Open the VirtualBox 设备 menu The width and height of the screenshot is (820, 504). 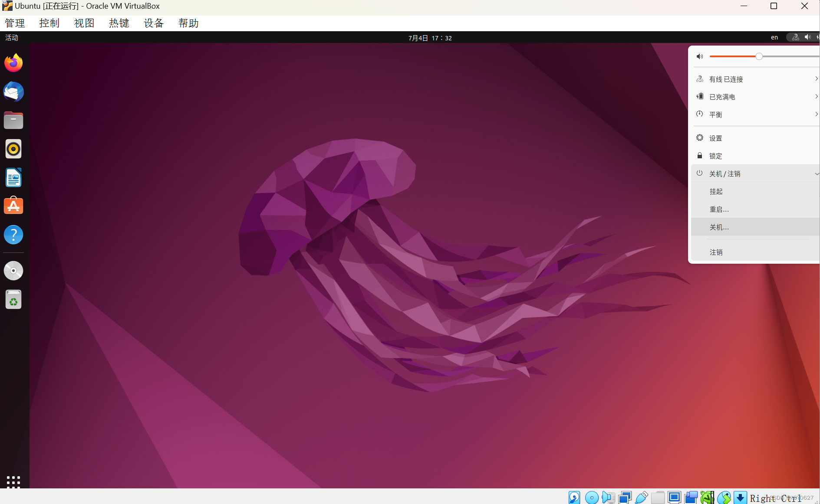tap(154, 23)
